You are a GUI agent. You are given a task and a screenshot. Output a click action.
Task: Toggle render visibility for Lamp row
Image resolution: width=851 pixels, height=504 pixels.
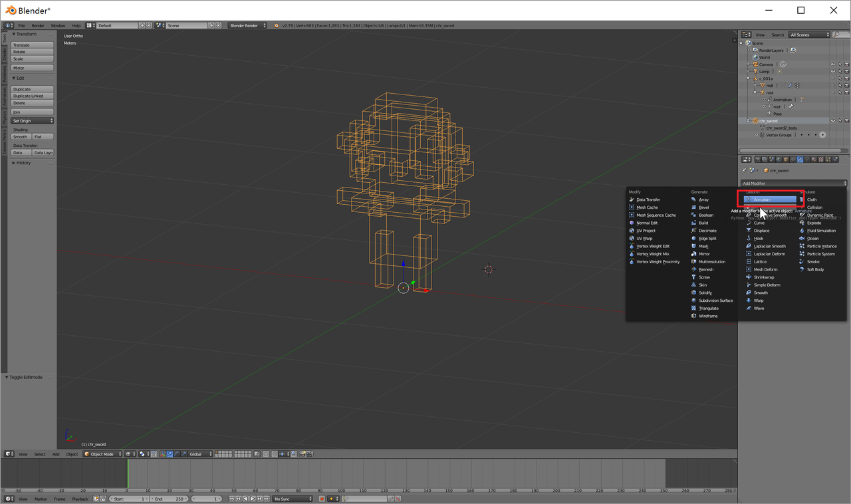(846, 71)
